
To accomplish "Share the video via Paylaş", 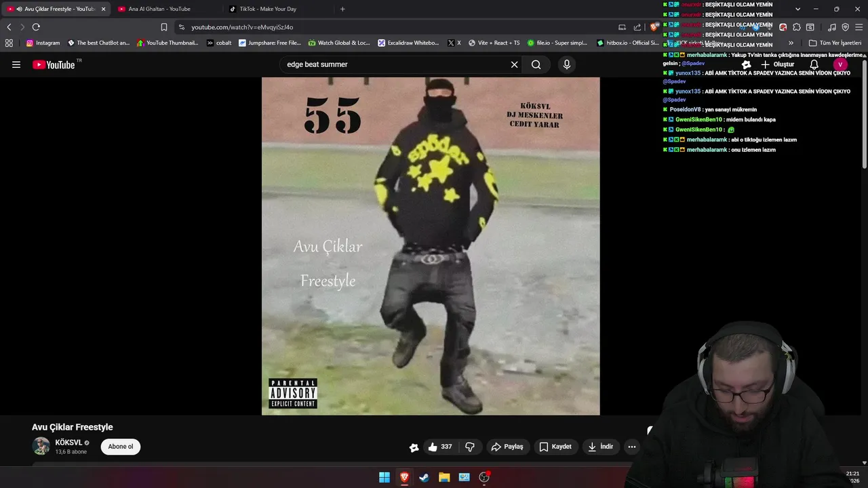I will point(507,447).
